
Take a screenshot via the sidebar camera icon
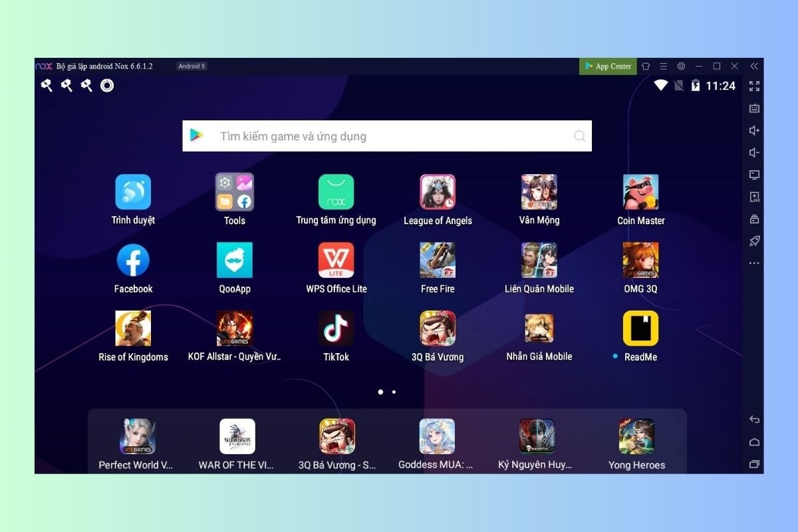pos(754,218)
